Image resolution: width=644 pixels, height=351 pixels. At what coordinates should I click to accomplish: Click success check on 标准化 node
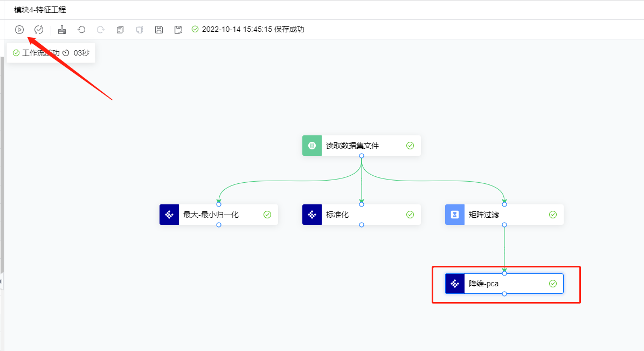[410, 215]
